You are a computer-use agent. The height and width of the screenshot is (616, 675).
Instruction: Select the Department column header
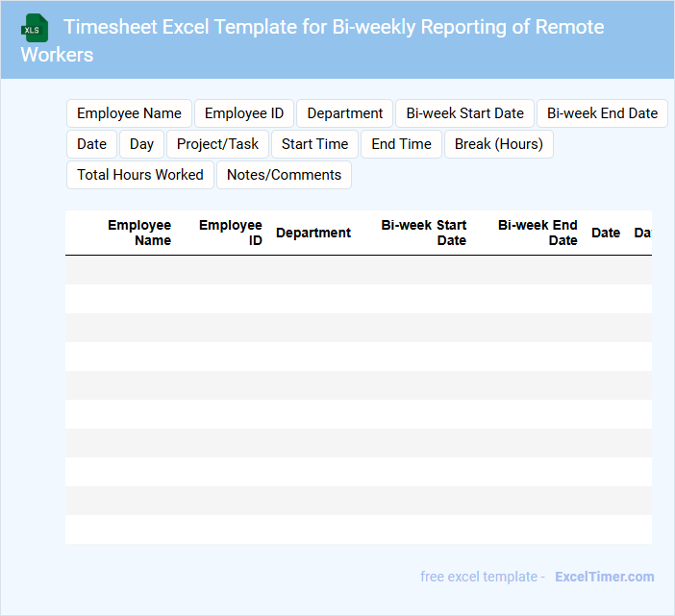tap(313, 233)
